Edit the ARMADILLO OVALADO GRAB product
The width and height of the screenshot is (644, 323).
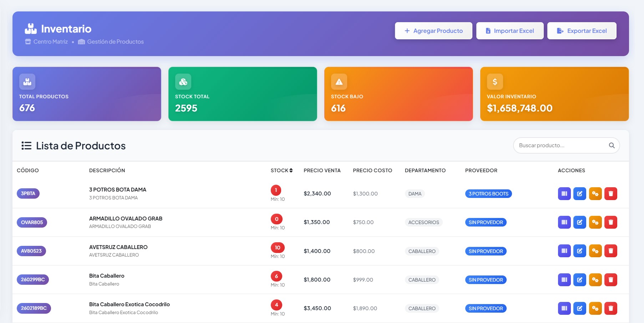click(579, 222)
